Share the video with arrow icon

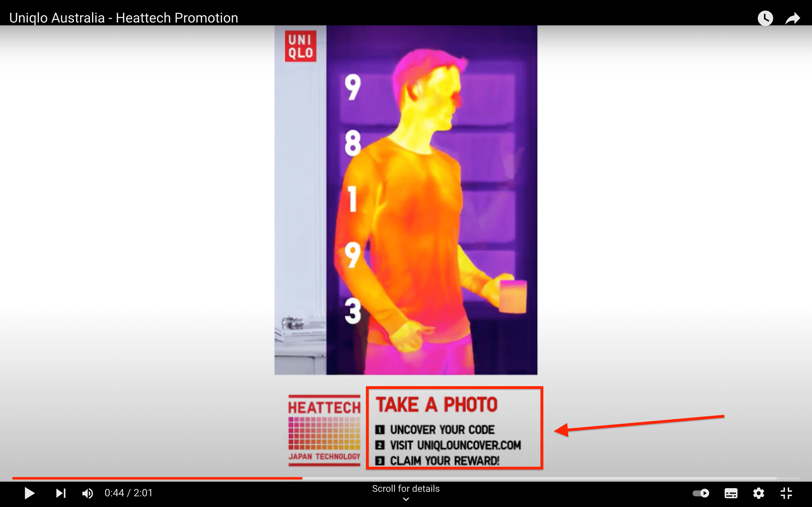pyautogui.click(x=793, y=18)
